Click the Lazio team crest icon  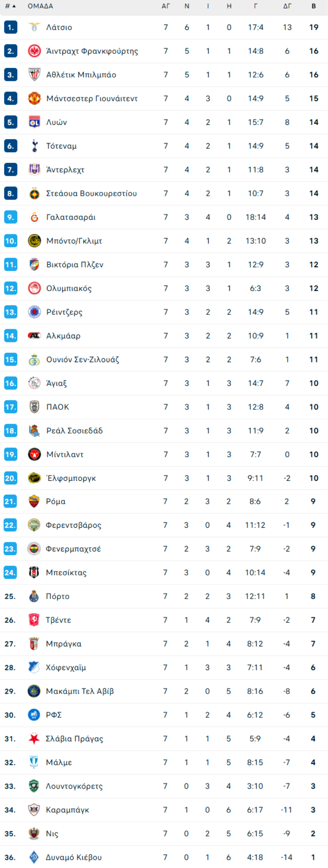coord(34,27)
